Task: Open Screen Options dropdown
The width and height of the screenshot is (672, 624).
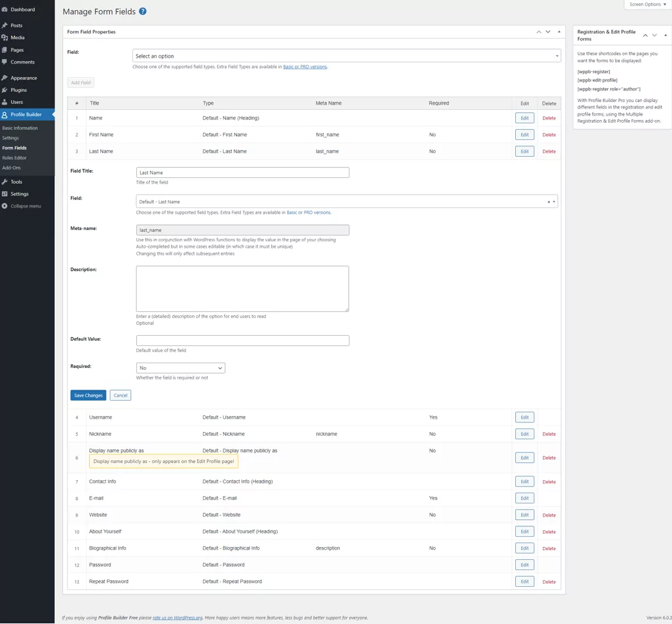Action: 648,4
